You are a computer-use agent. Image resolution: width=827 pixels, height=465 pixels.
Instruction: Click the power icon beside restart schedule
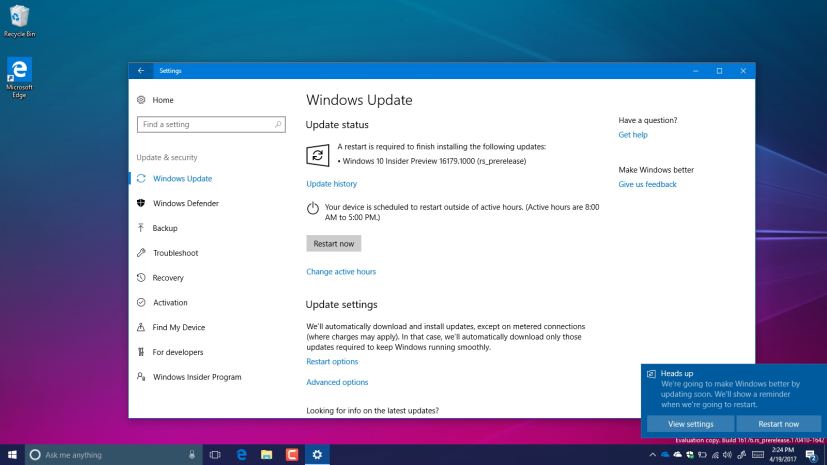point(313,208)
